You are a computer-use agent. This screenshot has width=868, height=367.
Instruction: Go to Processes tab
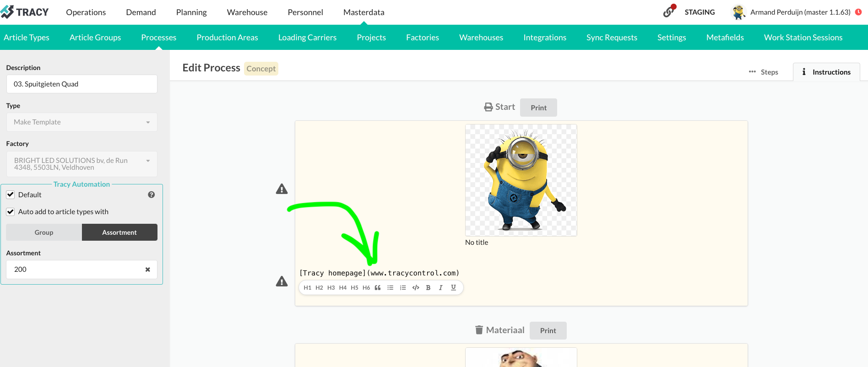[159, 38]
